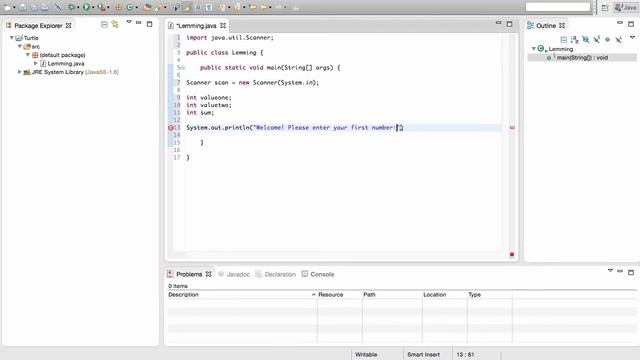Toggle Link with Editor in Package Explorer
The height and width of the screenshot is (360, 640).
tap(115, 25)
